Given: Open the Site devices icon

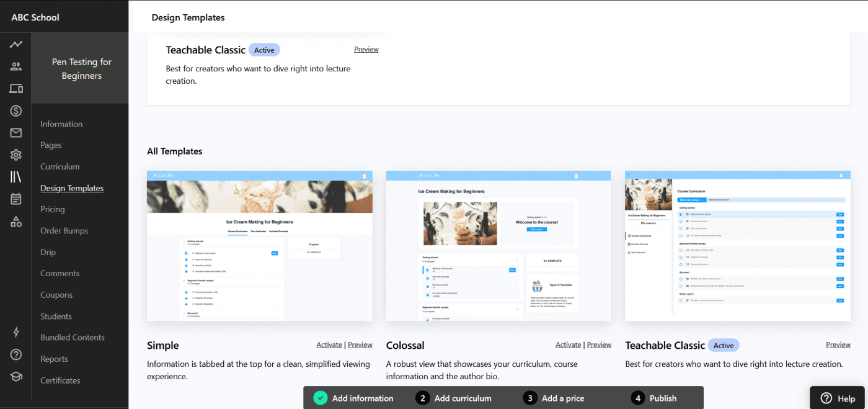Looking at the screenshot, I should tap(16, 89).
